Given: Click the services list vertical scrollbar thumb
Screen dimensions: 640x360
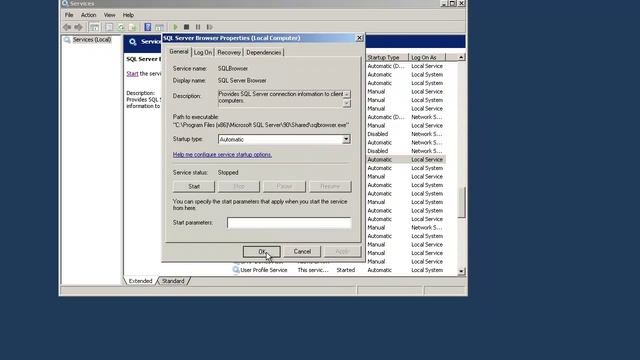Looking at the screenshot, I should click(461, 202).
